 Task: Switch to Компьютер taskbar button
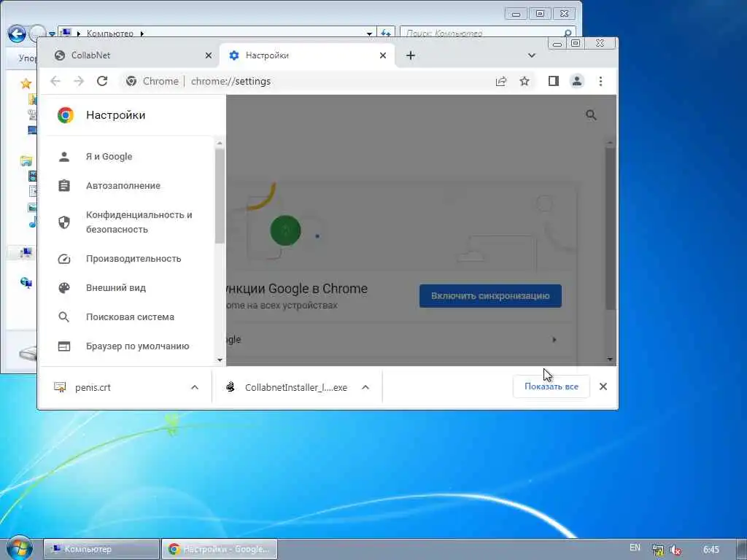click(x=101, y=549)
